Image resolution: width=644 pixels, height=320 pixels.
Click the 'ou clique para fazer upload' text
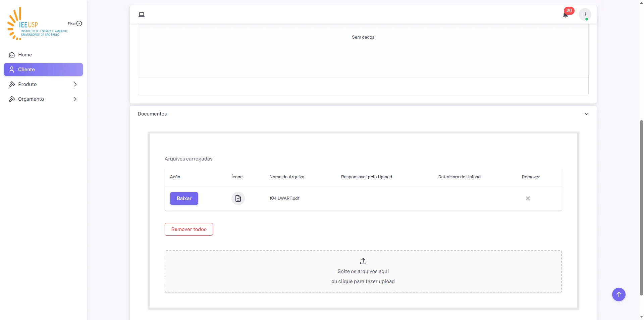[x=363, y=281]
